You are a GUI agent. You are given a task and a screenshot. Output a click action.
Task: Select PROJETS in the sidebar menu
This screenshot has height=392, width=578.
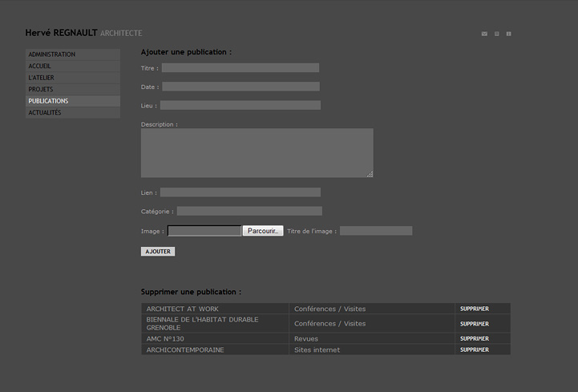[73, 89]
